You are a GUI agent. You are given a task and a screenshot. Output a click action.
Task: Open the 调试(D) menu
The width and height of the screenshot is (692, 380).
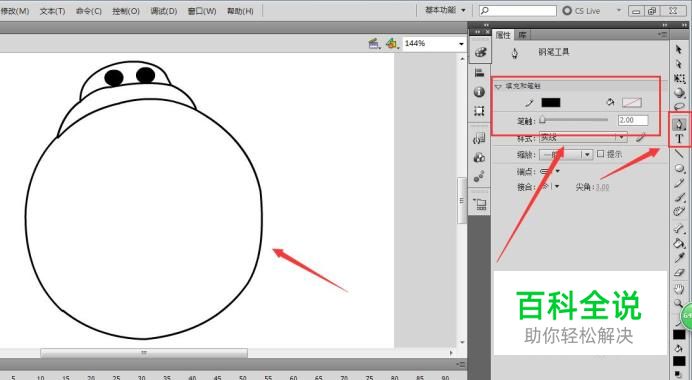(164, 11)
